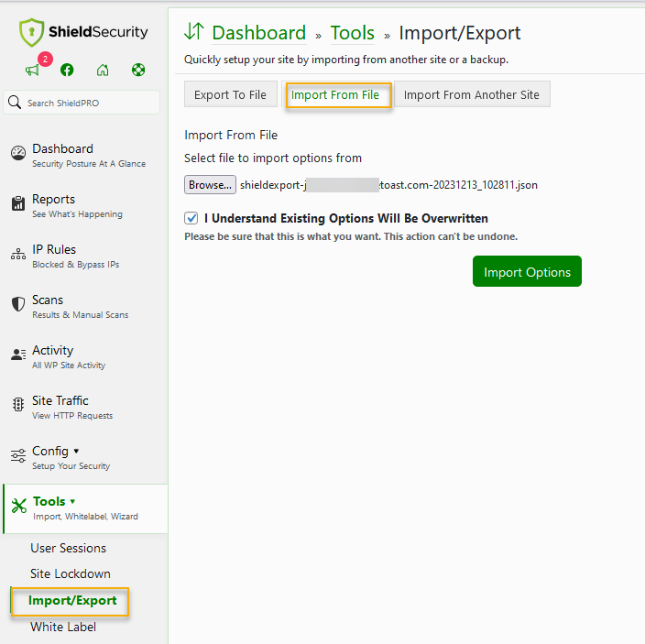
Task: Click the home icon in sidebar
Action: pyautogui.click(x=103, y=70)
